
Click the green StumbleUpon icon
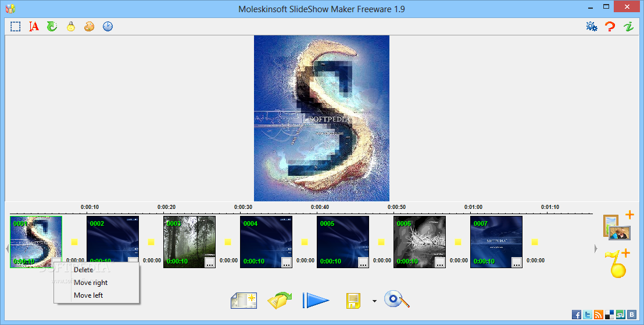(620, 315)
